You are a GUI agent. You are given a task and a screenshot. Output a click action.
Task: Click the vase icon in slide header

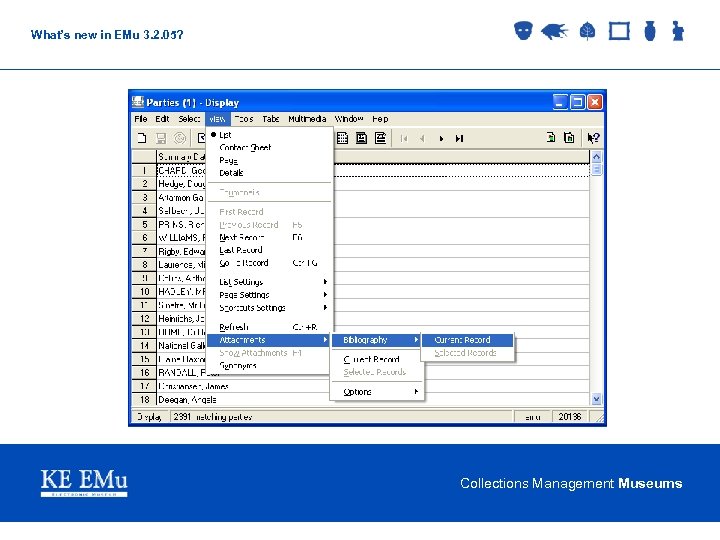pos(650,31)
